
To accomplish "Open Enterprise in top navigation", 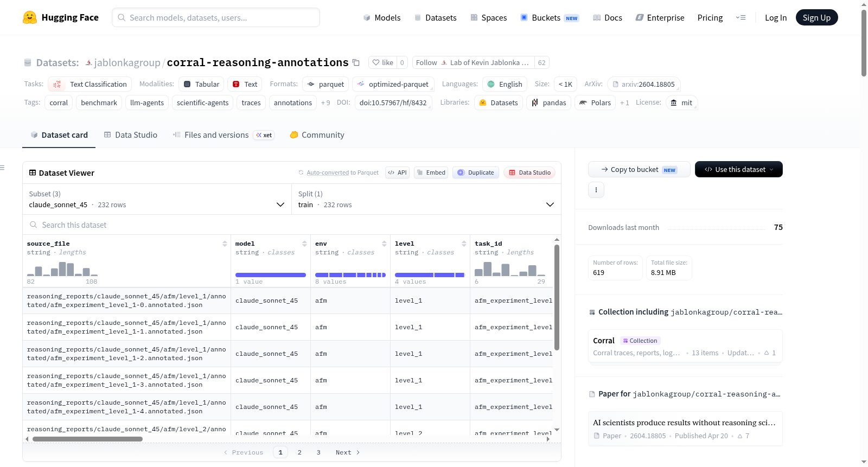I will click(660, 17).
